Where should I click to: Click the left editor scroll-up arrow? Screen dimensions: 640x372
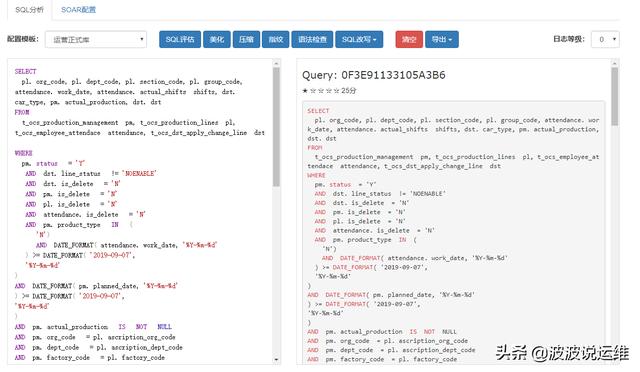click(x=276, y=63)
